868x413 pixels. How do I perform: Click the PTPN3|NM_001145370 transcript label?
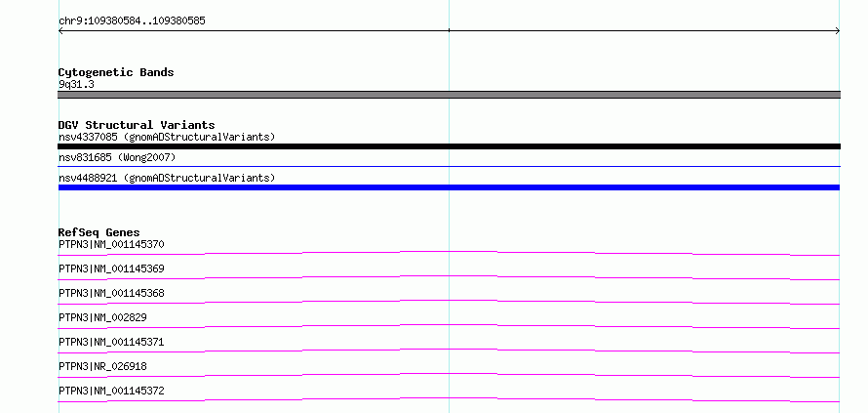click(x=111, y=244)
